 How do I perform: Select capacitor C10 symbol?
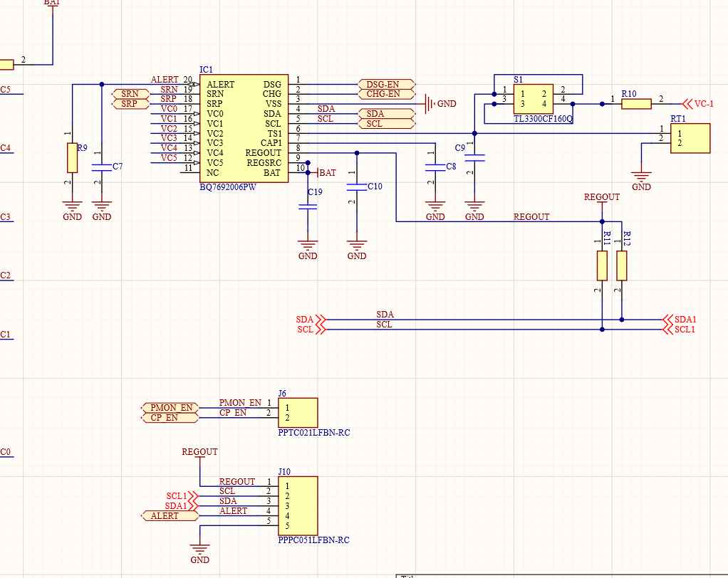click(357, 187)
